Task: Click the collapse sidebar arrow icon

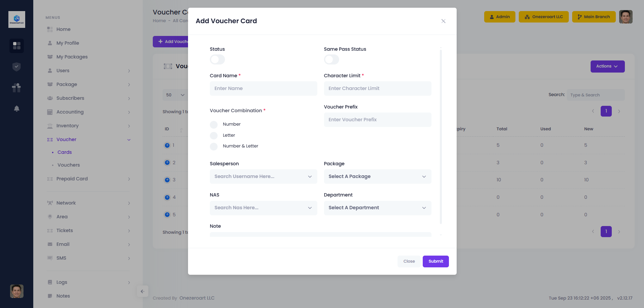Action: 142,291
